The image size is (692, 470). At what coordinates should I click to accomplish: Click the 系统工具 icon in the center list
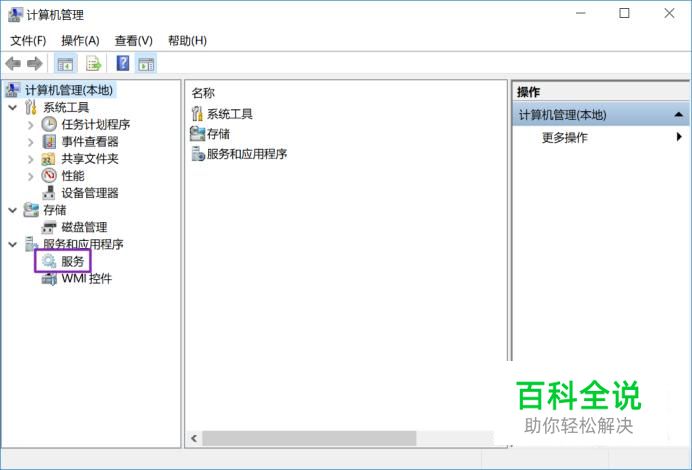[x=197, y=113]
